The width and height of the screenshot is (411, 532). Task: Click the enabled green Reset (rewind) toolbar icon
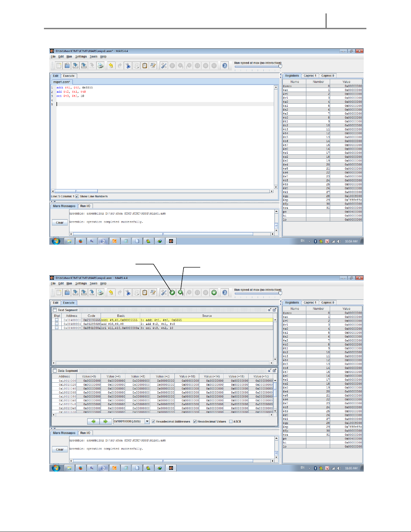point(214,293)
